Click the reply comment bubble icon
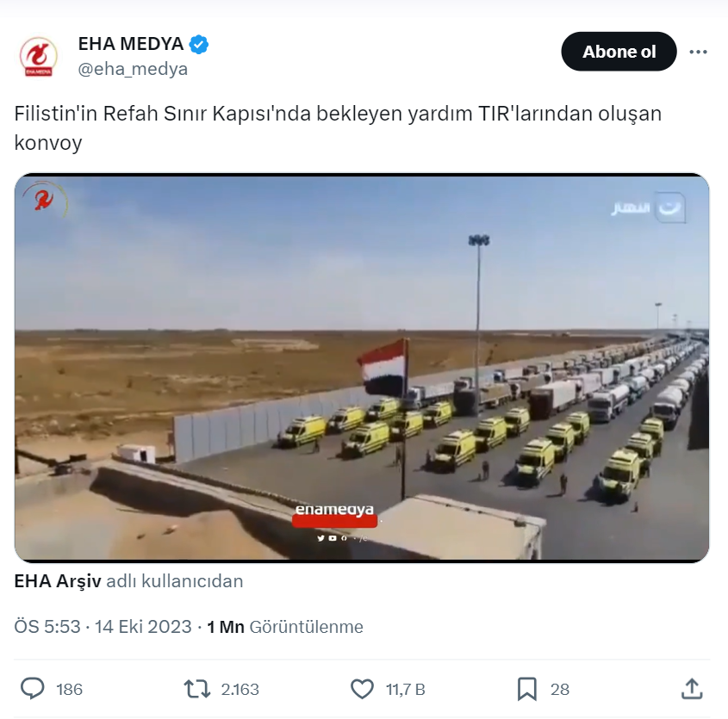 [x=33, y=689]
